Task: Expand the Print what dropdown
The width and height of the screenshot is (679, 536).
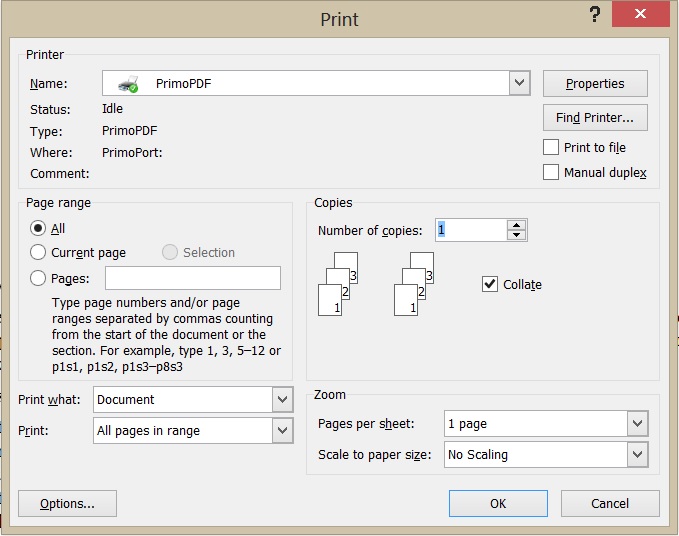Action: click(282, 400)
